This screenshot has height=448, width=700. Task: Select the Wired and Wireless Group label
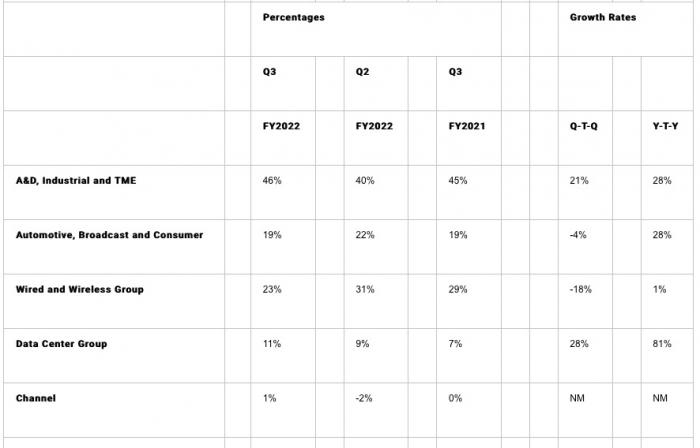coord(79,290)
